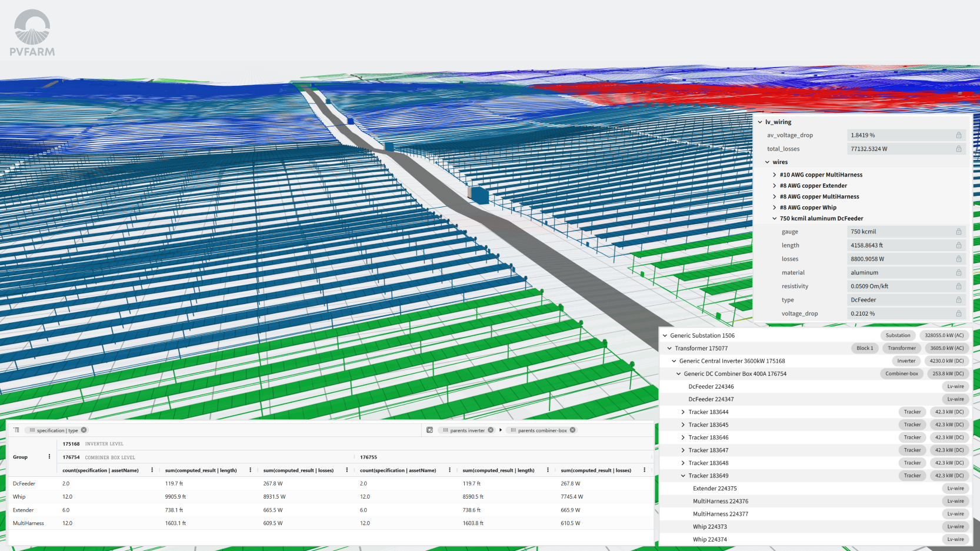The height and width of the screenshot is (551, 980).
Task: Open the kebab menu on count(specification | assetName) column
Action: pyautogui.click(x=152, y=470)
